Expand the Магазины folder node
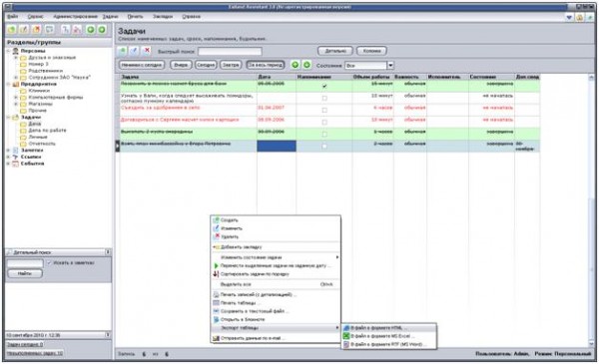 tap(16, 104)
